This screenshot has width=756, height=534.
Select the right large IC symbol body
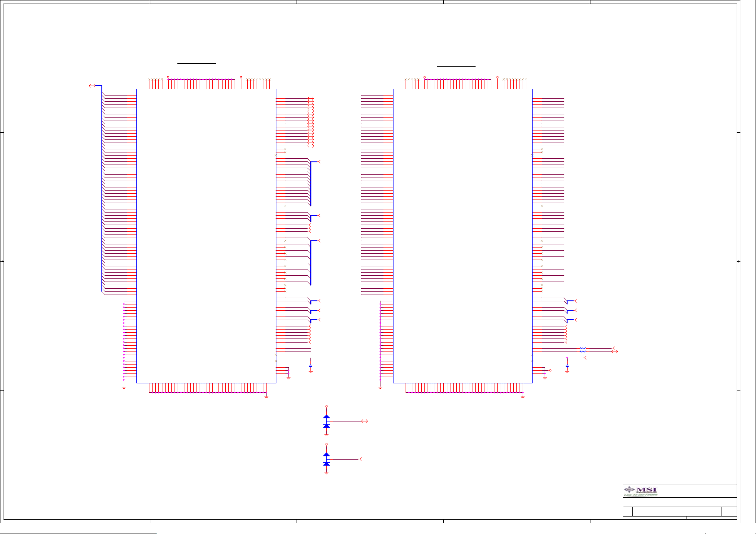(463, 236)
